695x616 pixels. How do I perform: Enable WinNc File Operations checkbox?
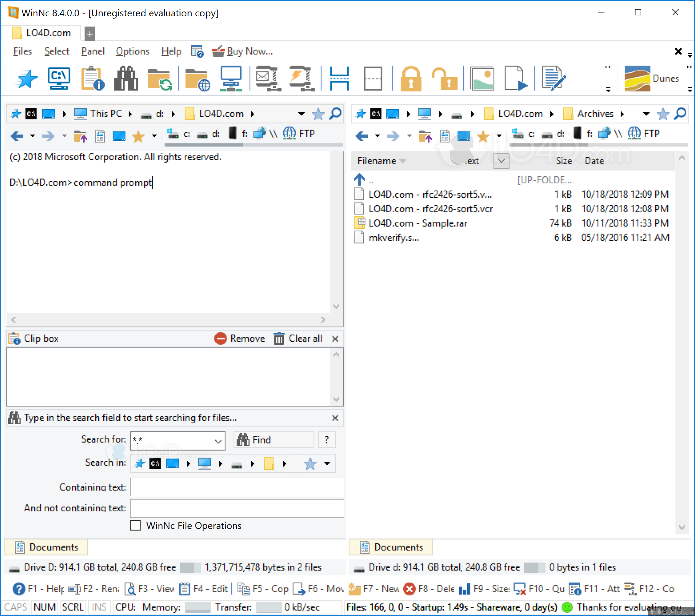[135, 525]
